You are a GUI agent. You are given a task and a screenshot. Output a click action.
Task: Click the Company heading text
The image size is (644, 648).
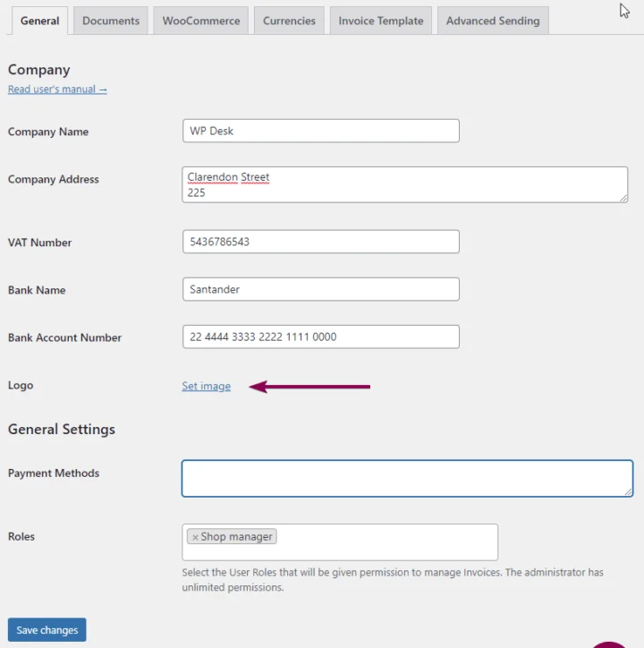38,70
